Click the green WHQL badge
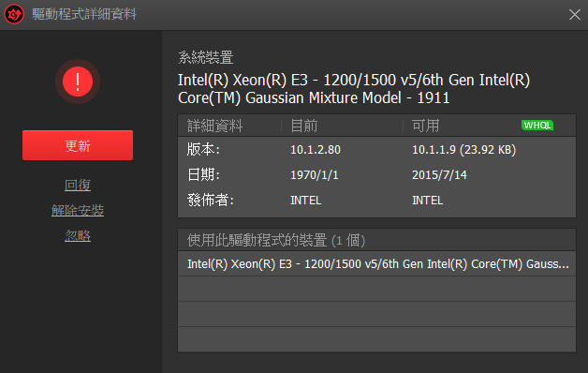This screenshot has width=588, height=373. click(x=537, y=126)
